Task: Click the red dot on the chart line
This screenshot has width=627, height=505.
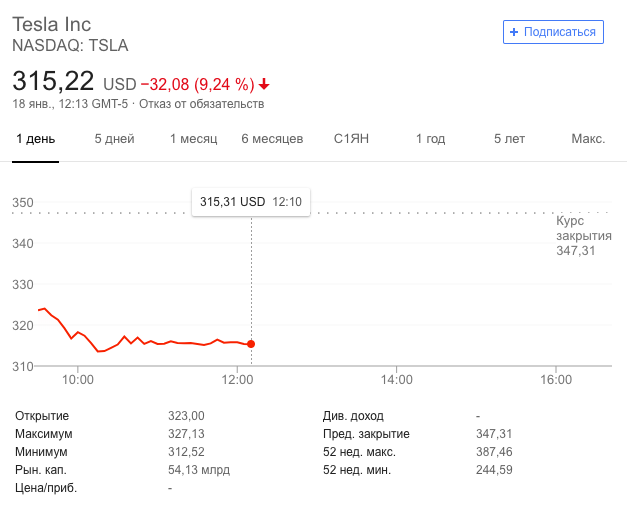Action: pos(251,344)
